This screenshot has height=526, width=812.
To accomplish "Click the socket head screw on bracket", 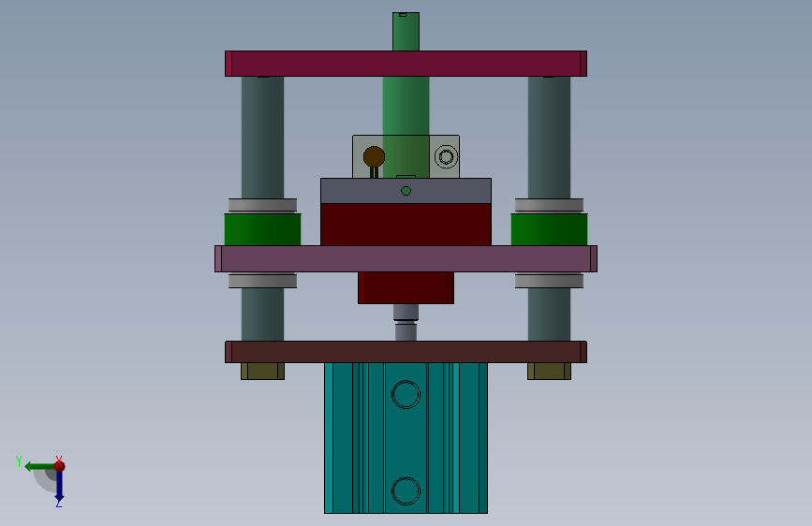I will pos(447,157).
